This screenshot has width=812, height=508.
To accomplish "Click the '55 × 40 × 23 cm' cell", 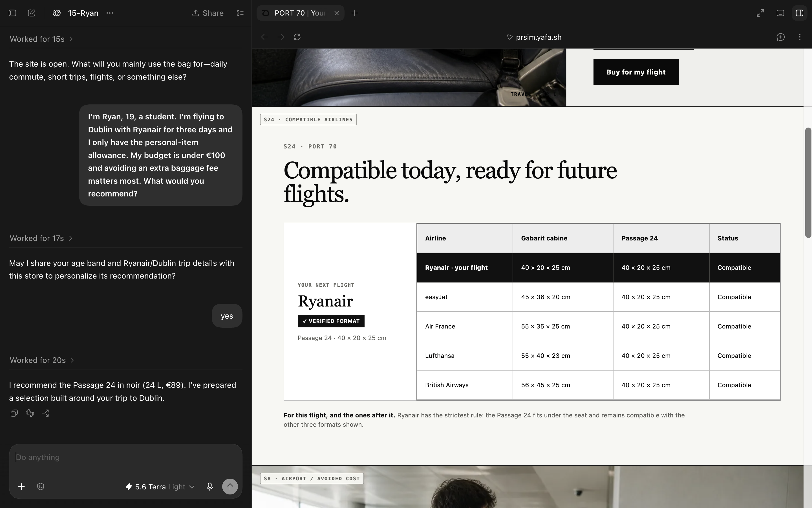I will tap(563, 356).
